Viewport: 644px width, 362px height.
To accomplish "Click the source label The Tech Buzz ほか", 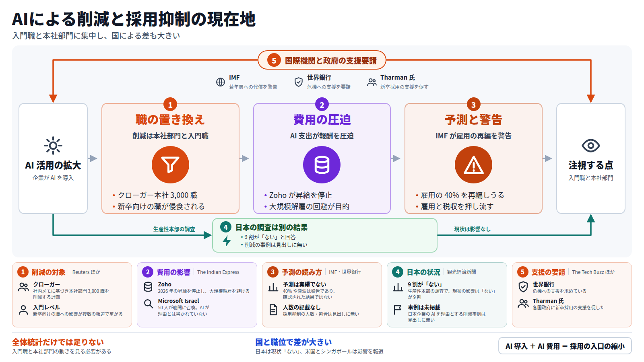I will (593, 272).
